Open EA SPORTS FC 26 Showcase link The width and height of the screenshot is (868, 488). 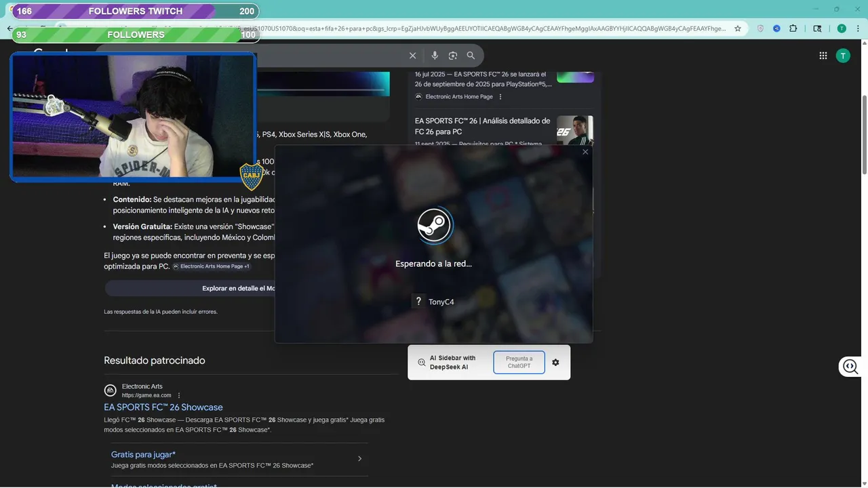pyautogui.click(x=163, y=407)
